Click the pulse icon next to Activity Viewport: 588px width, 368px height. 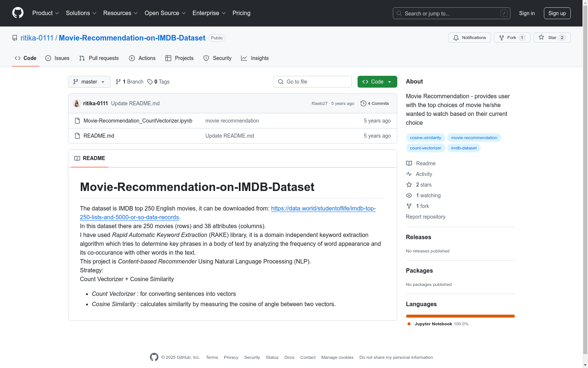click(x=409, y=174)
